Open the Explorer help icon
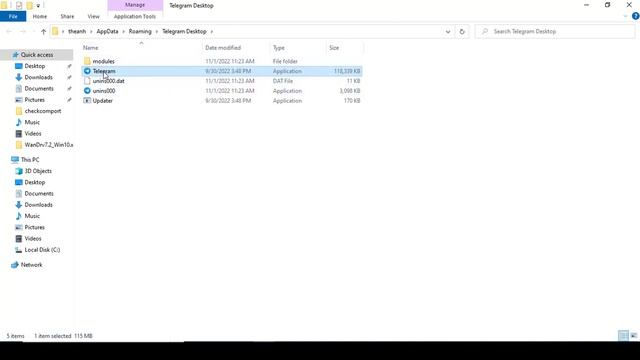Image resolution: width=640 pixels, height=360 pixels. (636, 16)
